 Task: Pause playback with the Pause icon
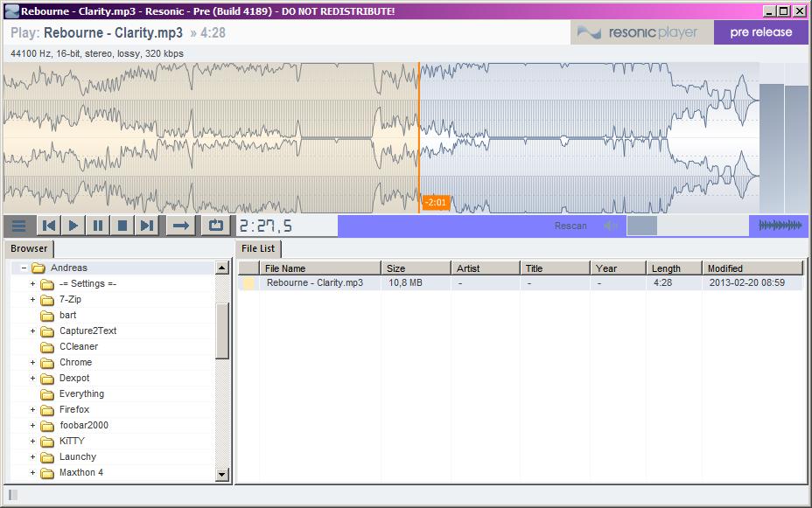(x=97, y=226)
